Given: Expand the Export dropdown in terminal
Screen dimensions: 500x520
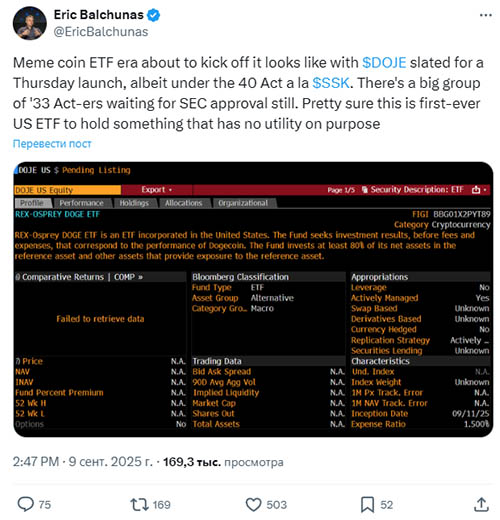Looking at the screenshot, I should click(x=157, y=189).
